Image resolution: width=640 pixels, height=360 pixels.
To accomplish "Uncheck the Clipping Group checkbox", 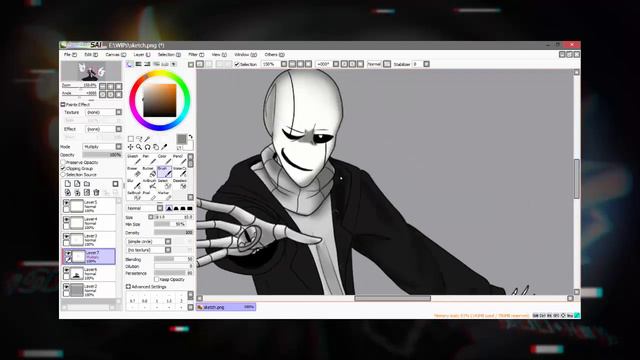I will click(x=63, y=169).
